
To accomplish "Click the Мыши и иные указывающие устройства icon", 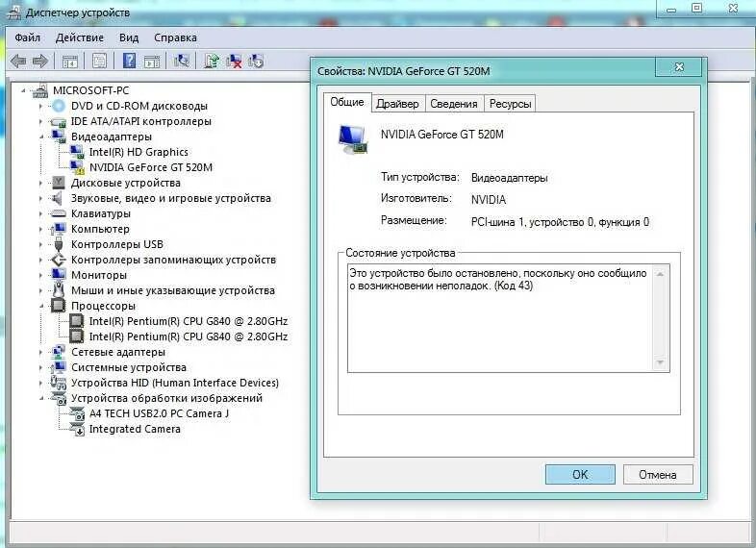I will (59, 290).
